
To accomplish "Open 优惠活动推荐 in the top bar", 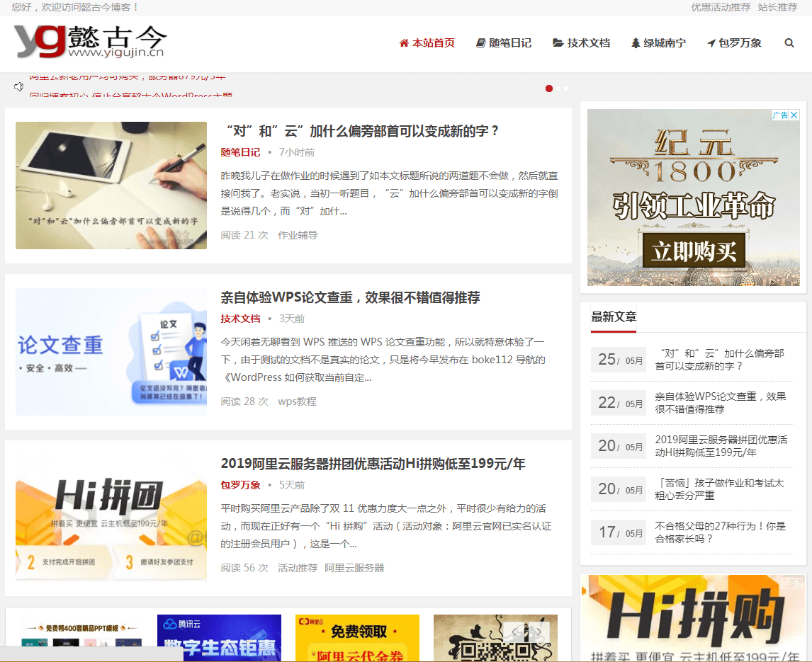I will (x=721, y=7).
